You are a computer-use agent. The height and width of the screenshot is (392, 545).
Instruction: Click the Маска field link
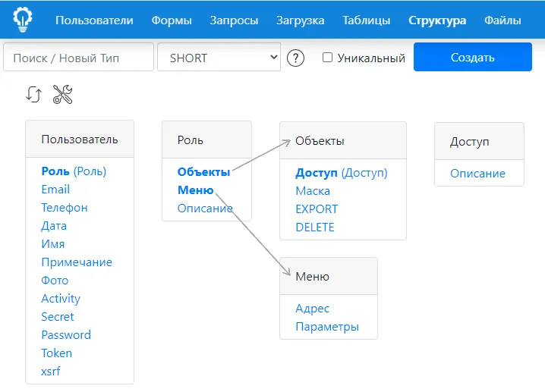coord(313,191)
